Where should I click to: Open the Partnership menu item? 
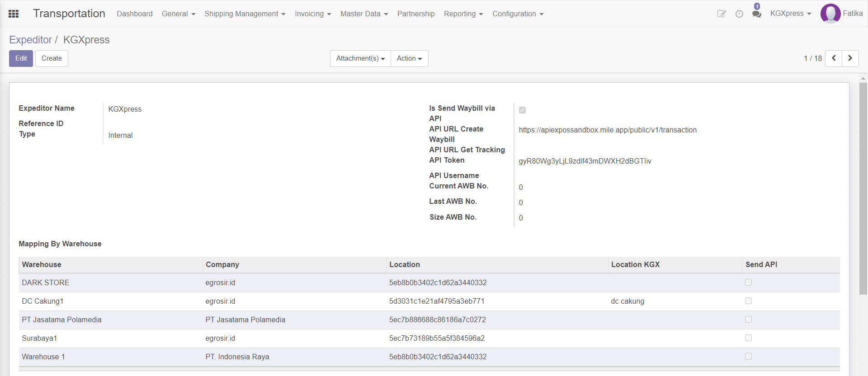[x=416, y=14]
